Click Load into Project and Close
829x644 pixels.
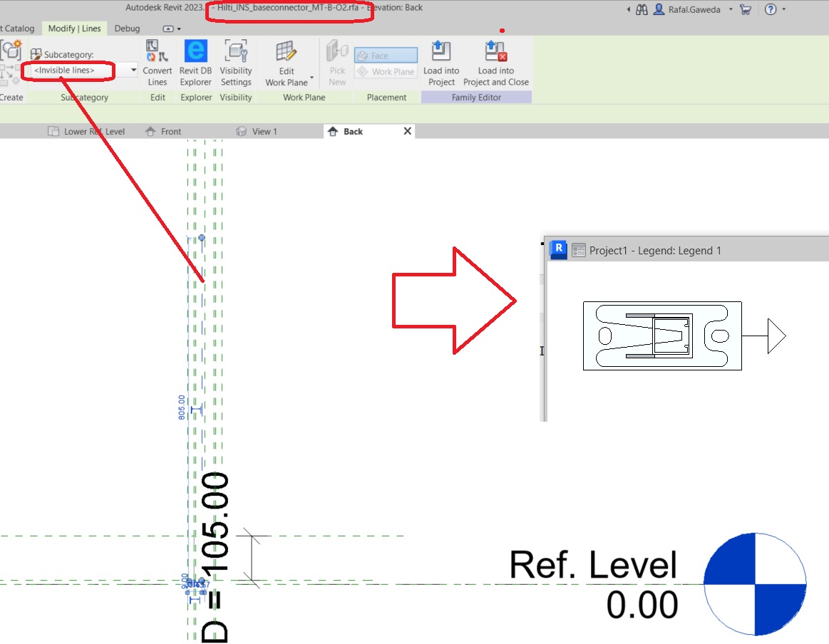[496, 63]
